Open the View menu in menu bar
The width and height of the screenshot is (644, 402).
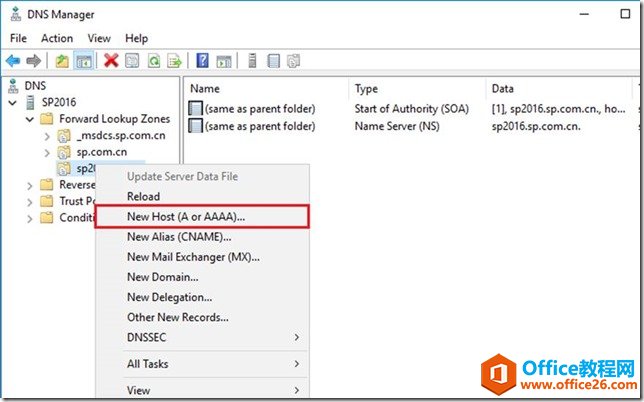pyautogui.click(x=99, y=38)
